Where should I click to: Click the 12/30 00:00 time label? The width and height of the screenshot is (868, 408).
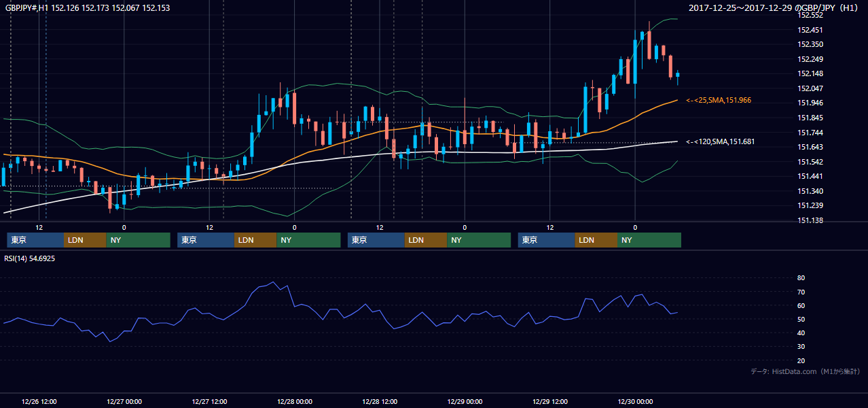pyautogui.click(x=635, y=401)
